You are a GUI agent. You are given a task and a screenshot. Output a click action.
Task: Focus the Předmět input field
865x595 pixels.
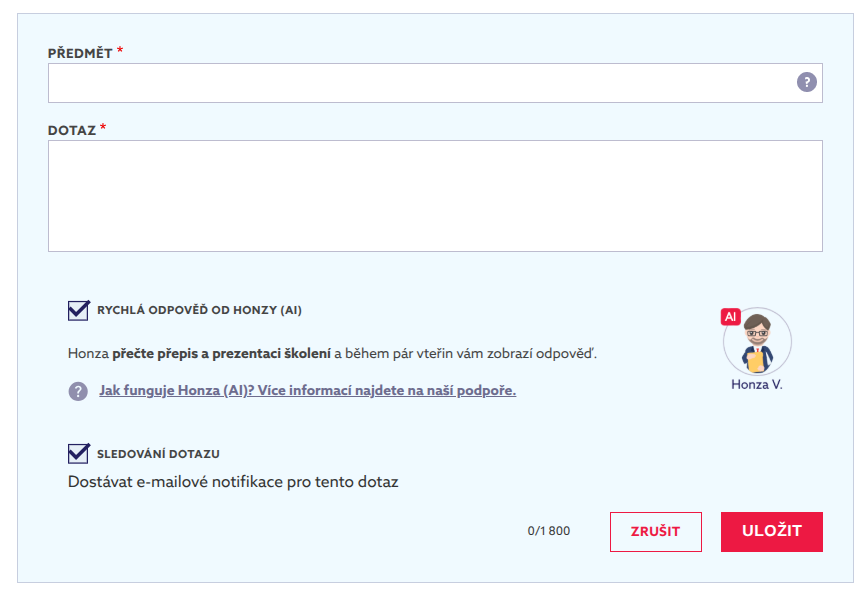[420, 83]
